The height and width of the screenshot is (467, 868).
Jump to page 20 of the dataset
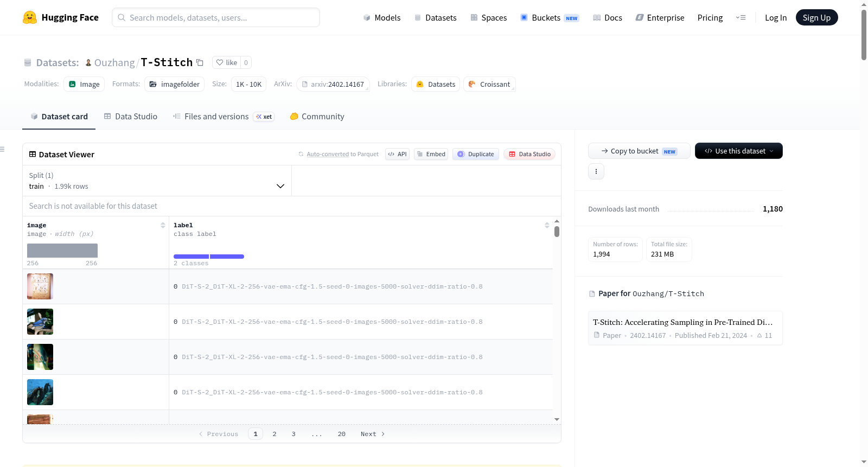pos(342,434)
